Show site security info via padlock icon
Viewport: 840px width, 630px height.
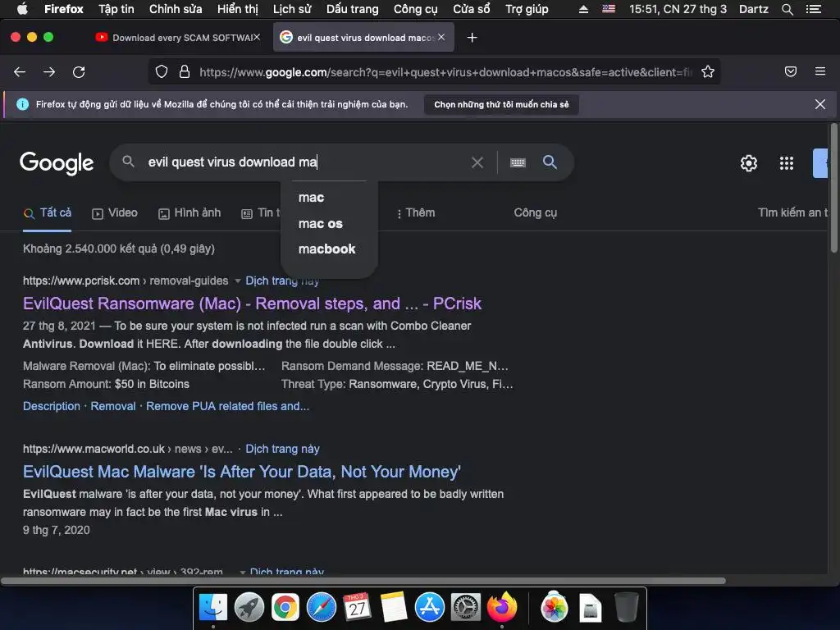[x=185, y=72]
